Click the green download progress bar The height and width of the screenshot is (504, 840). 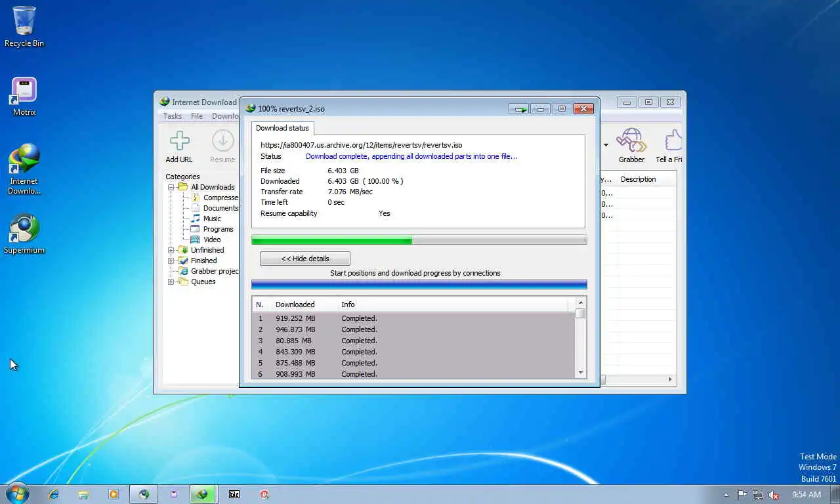click(419, 240)
